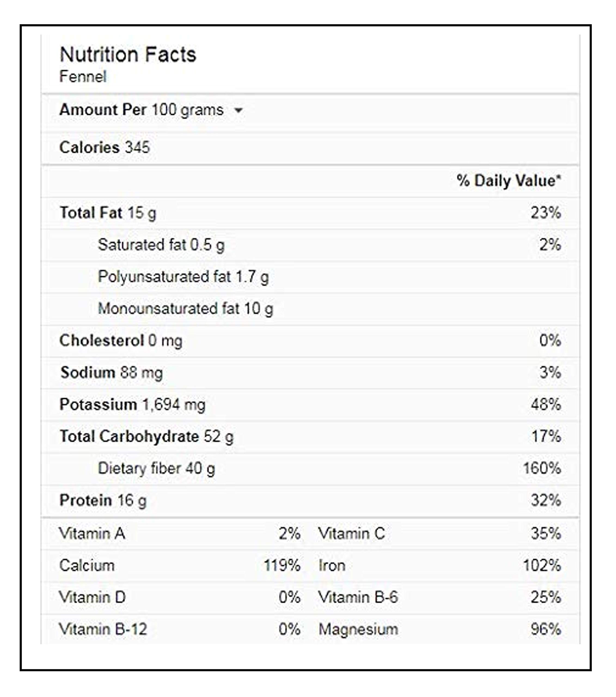Click the Monounsaturated fat 10 g entry

[185, 309]
